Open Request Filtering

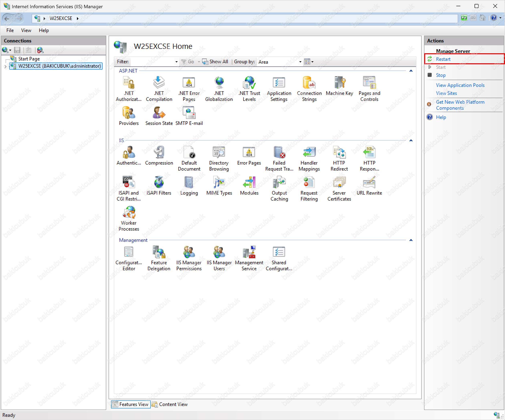point(309,188)
